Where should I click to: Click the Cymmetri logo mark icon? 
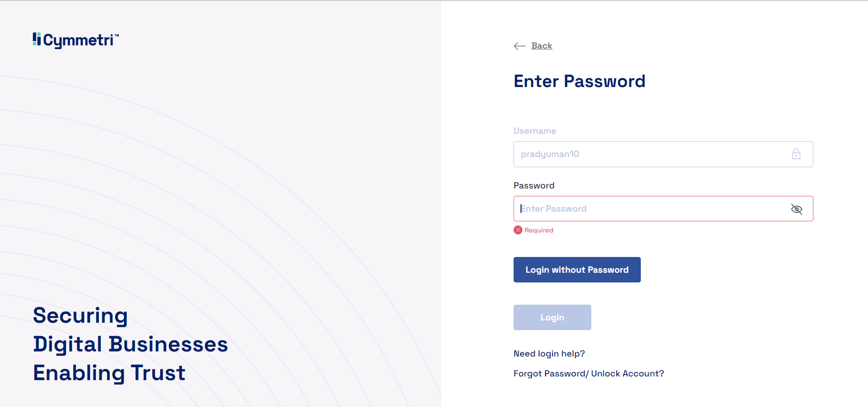point(37,39)
